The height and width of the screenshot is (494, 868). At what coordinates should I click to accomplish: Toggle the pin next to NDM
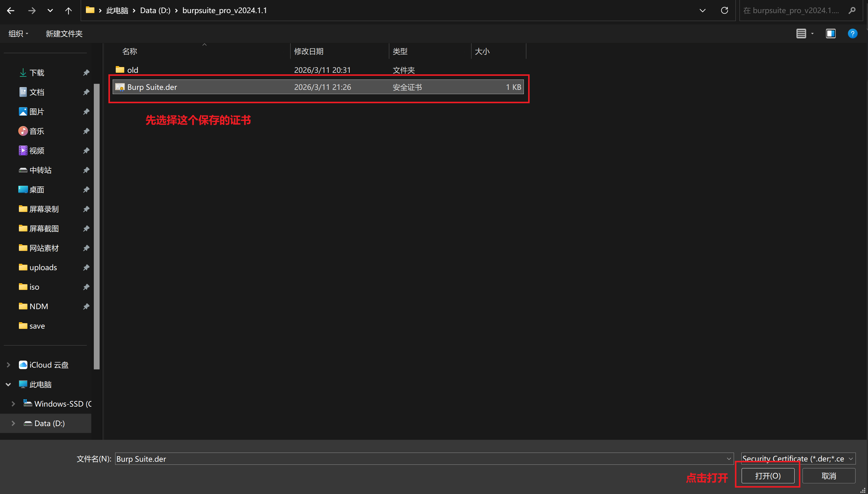tap(86, 306)
